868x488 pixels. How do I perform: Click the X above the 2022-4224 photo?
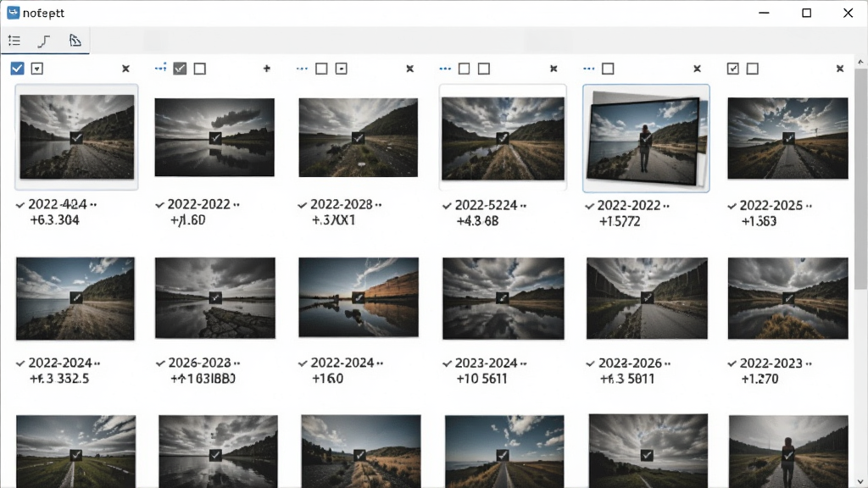point(125,69)
